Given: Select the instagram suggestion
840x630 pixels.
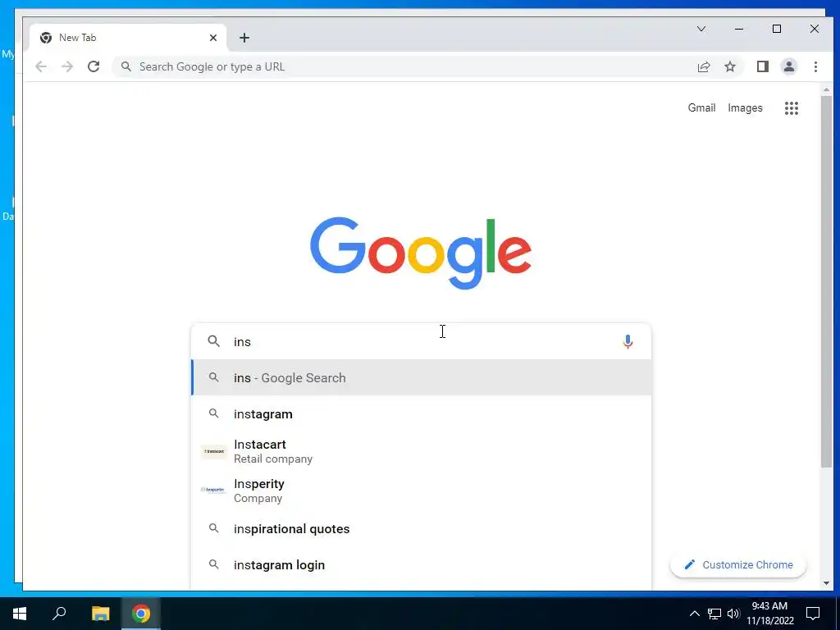Looking at the screenshot, I should [x=422, y=414].
